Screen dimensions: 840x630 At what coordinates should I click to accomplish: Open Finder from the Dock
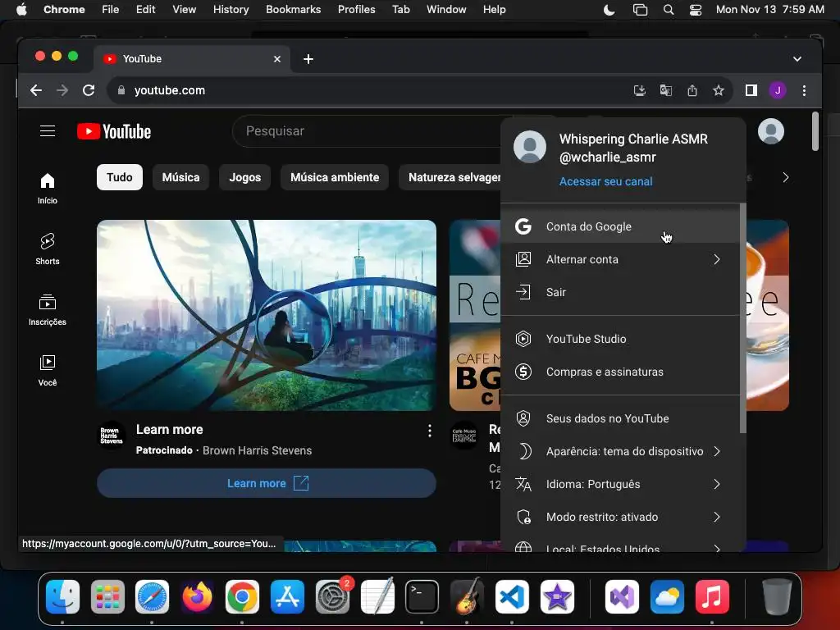click(62, 596)
